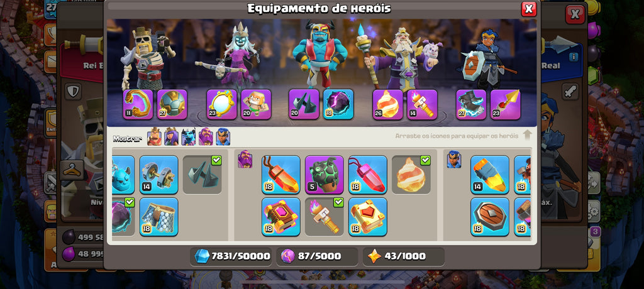Select the Eternal Tome book level 18
644x289 pixels.
tap(281, 217)
